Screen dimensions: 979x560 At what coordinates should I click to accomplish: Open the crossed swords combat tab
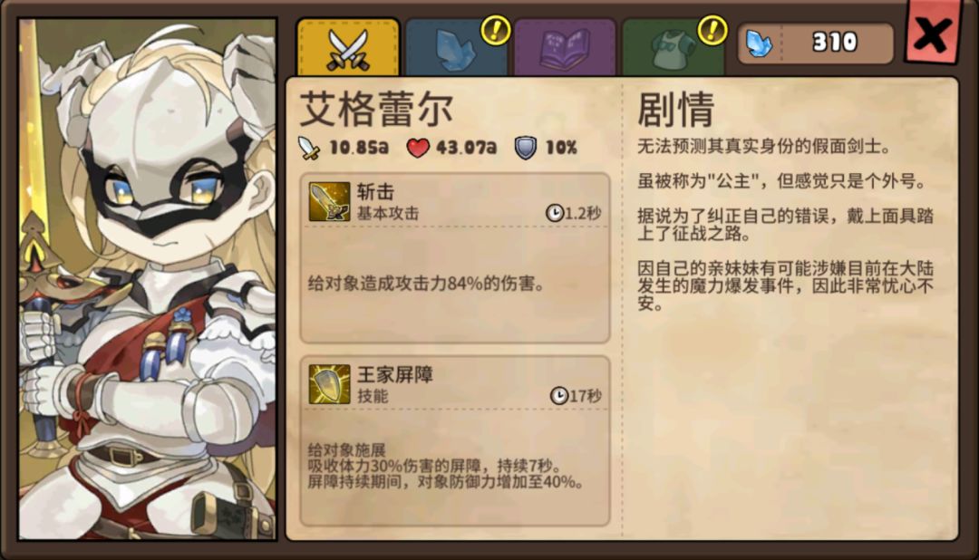348,48
